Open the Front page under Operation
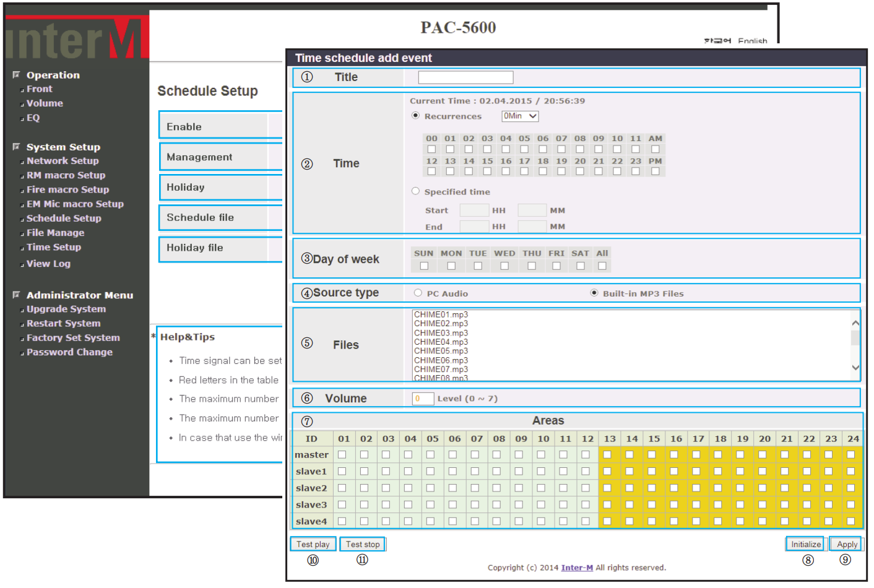Viewport: 874px width, 588px height. pos(39,89)
